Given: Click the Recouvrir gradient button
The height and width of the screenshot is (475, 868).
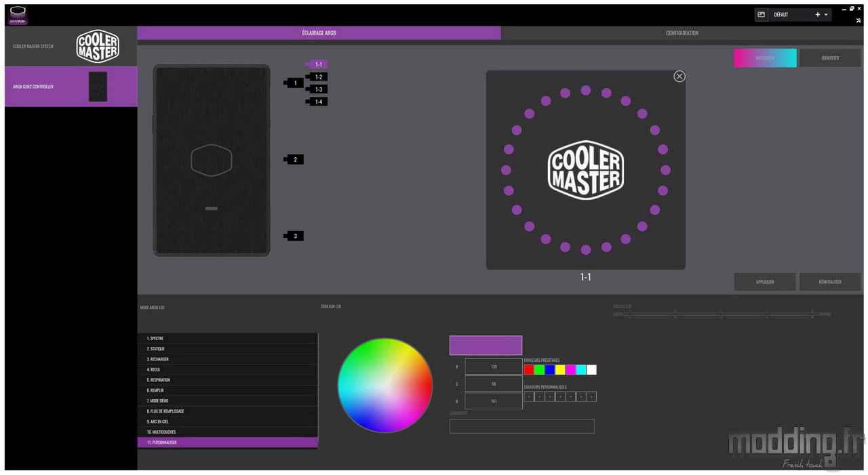Looking at the screenshot, I should tap(765, 58).
